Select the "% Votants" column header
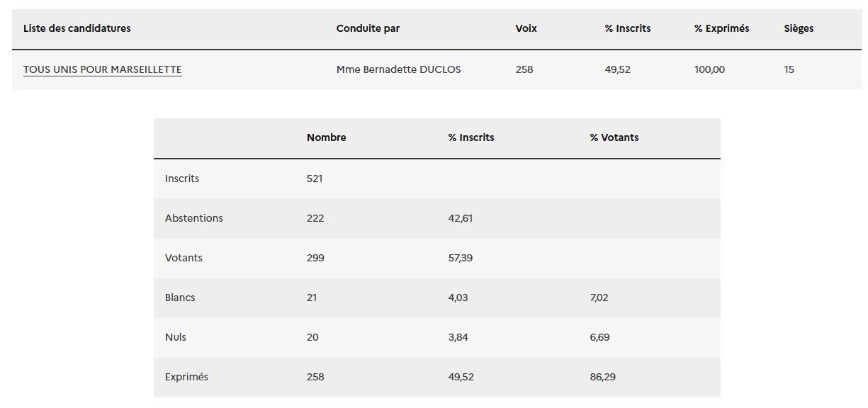 [614, 137]
